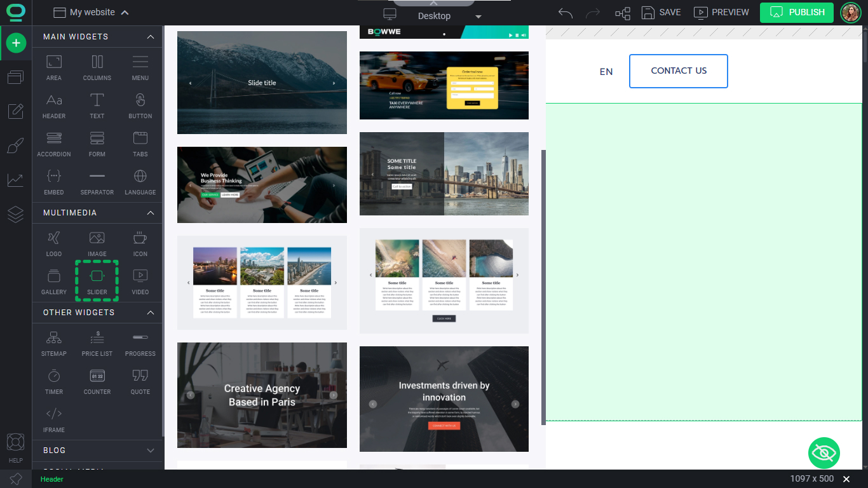
Task: Select the Image widget
Action: point(97,244)
